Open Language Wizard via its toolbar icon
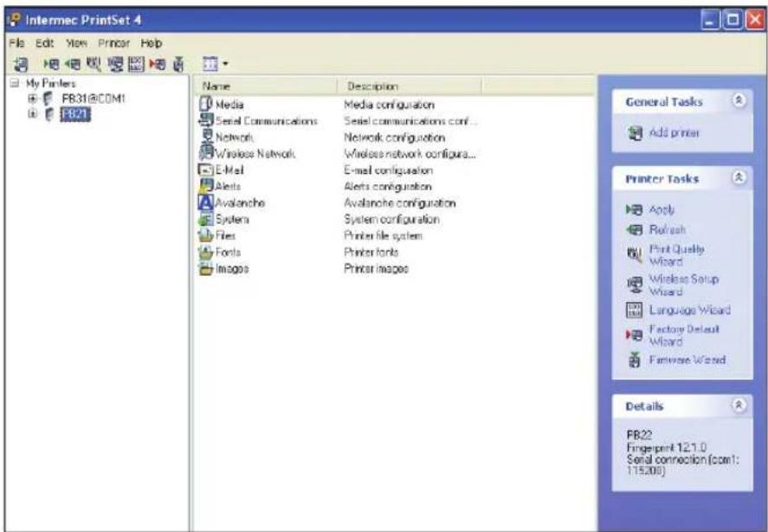Viewport: 768px width, 532px height. tap(136, 64)
